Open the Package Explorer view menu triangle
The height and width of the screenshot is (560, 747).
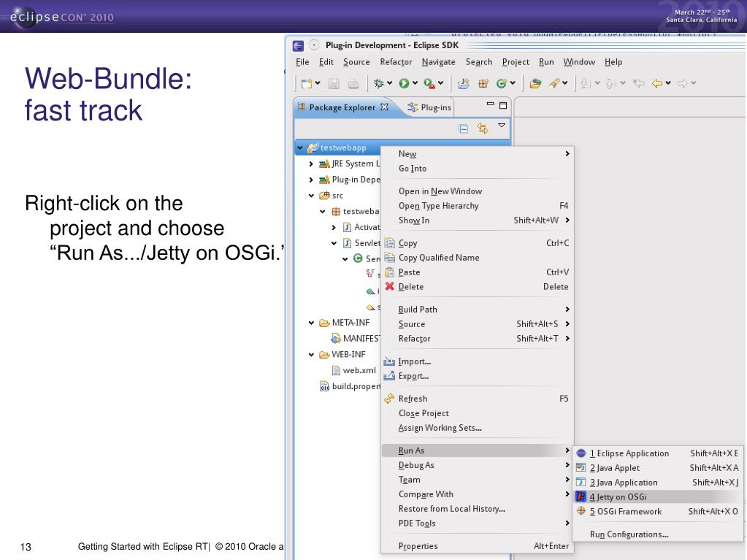(502, 126)
